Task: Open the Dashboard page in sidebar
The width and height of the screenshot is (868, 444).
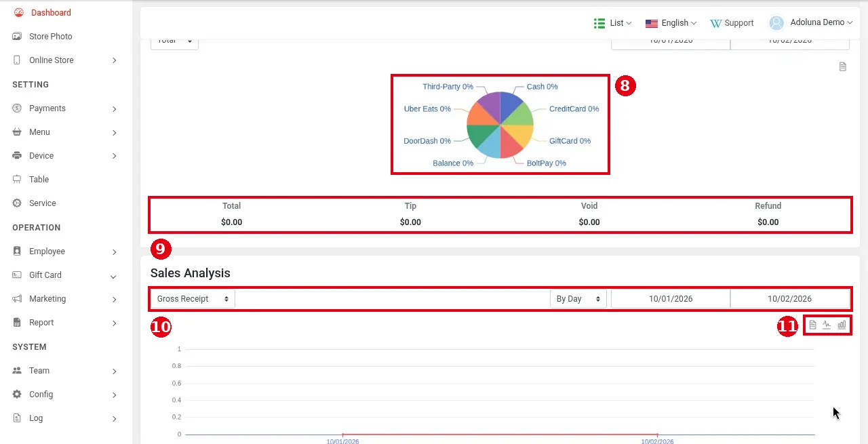Action: coord(51,12)
